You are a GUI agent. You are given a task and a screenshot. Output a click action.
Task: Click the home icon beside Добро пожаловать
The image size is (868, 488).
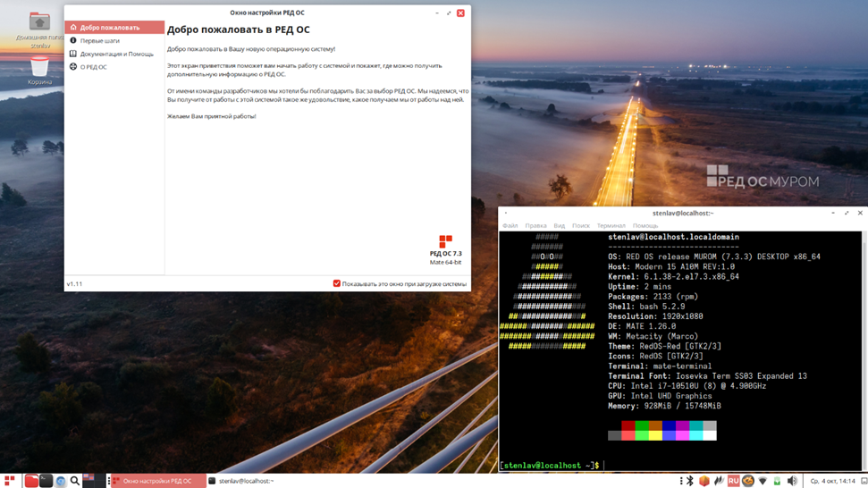pos(73,27)
